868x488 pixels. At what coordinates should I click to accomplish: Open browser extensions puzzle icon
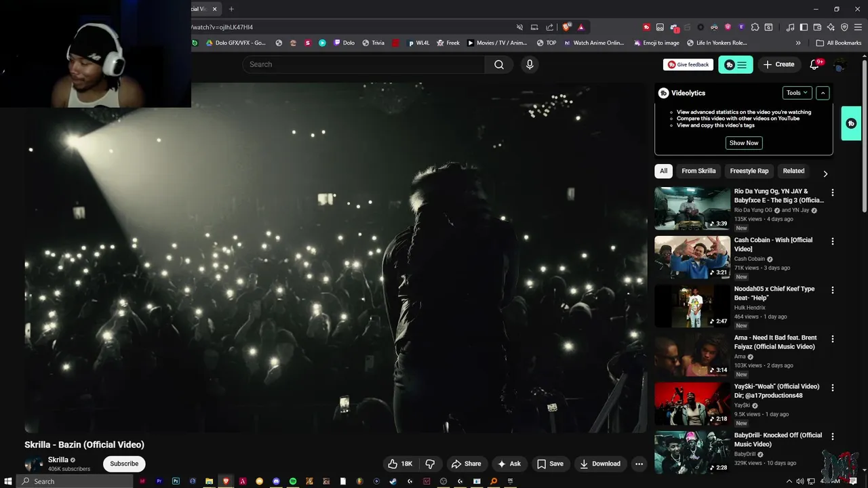pos(755,27)
